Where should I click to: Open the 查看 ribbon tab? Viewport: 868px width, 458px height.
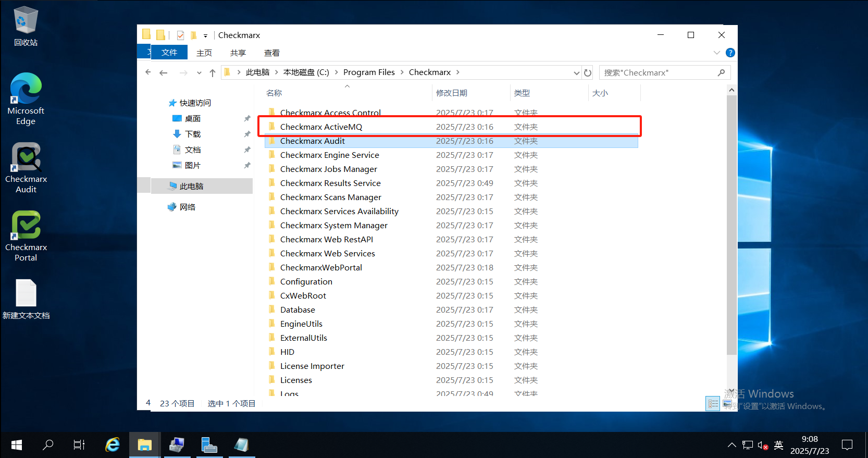(x=272, y=53)
